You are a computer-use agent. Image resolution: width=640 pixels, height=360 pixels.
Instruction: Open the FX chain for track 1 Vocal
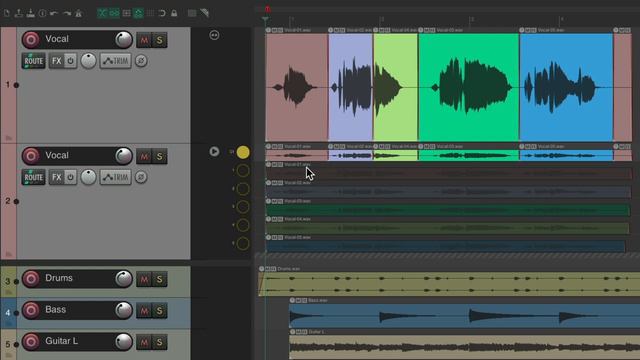pos(56,61)
